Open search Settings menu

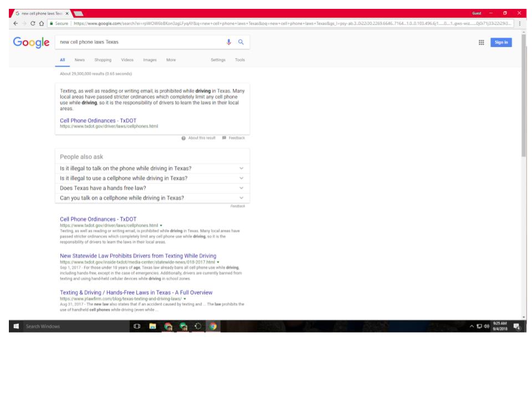pyautogui.click(x=218, y=60)
